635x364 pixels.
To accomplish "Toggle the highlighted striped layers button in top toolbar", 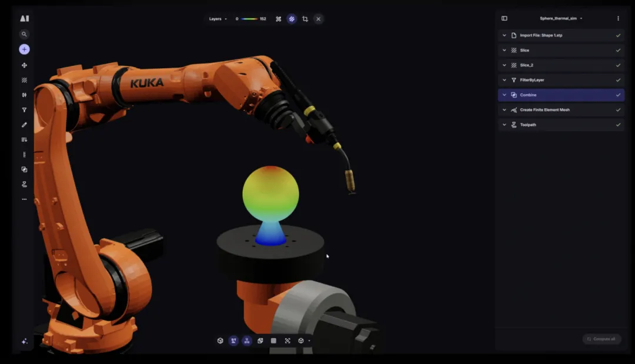I will point(292,19).
